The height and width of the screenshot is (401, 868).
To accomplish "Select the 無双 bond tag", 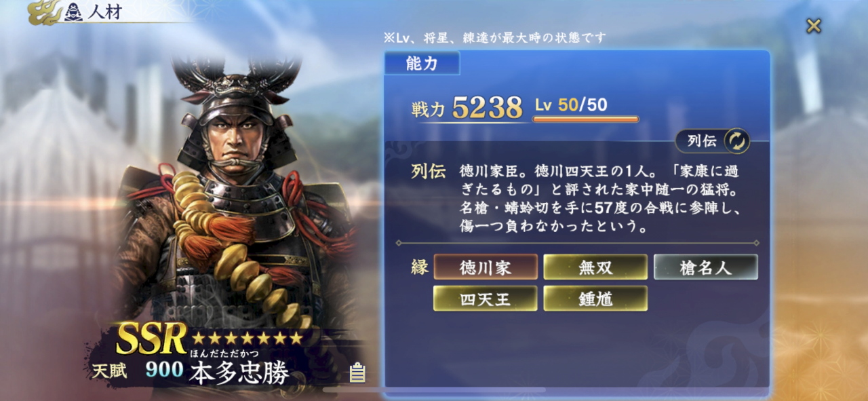I will 595,267.
